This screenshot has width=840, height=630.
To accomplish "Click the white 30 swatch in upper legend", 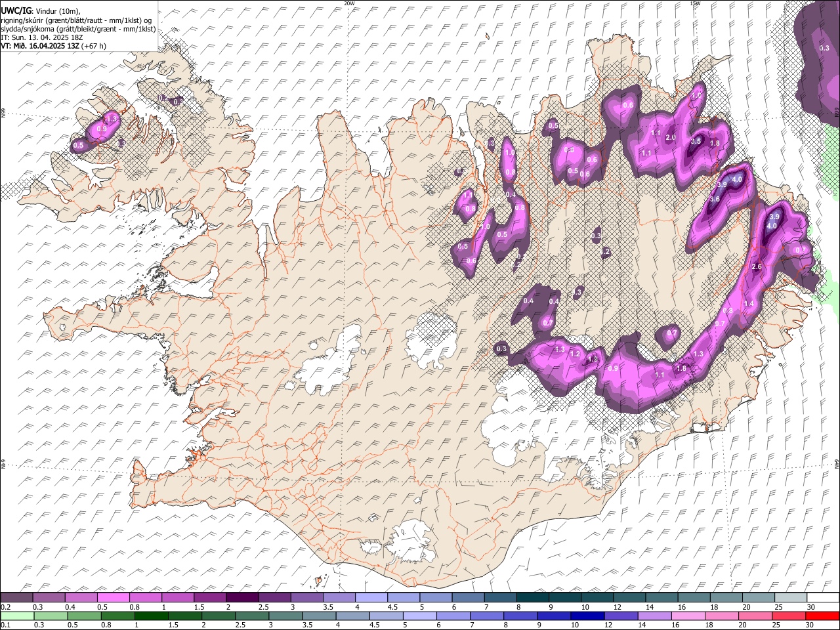I will (x=823, y=597).
